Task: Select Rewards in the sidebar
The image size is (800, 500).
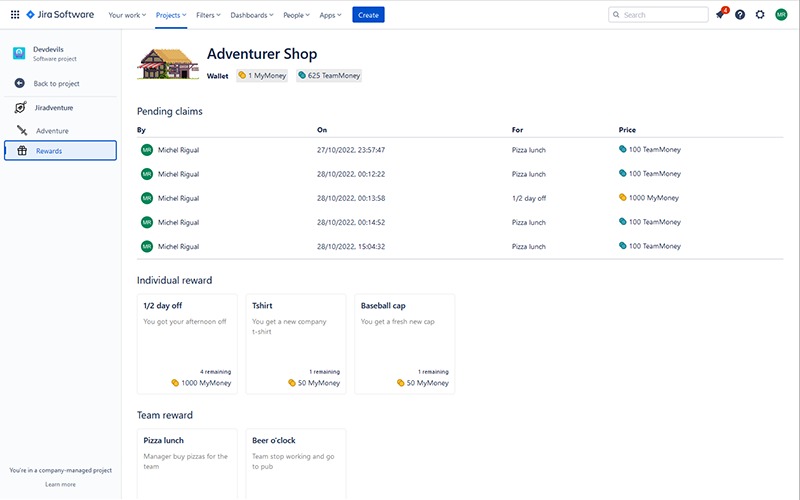Action: (x=60, y=151)
